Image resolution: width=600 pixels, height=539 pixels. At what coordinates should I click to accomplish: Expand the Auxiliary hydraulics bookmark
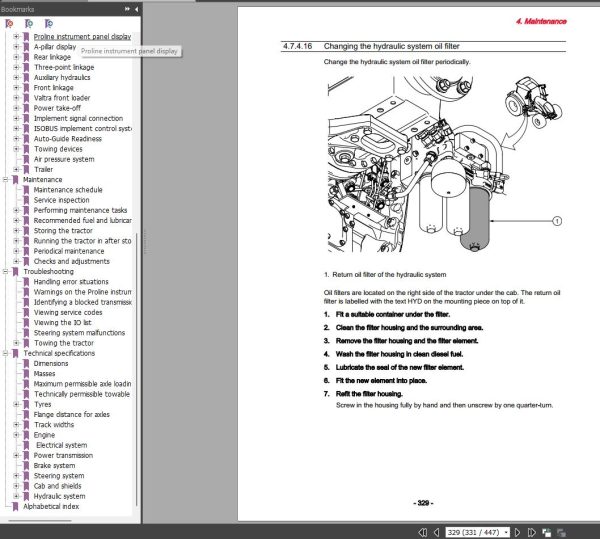click(x=16, y=77)
